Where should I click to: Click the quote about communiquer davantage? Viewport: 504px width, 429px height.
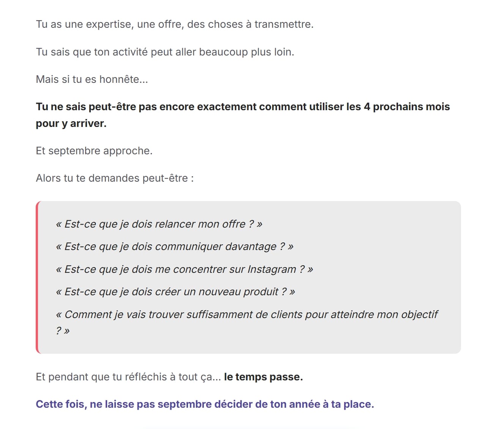[x=175, y=247]
